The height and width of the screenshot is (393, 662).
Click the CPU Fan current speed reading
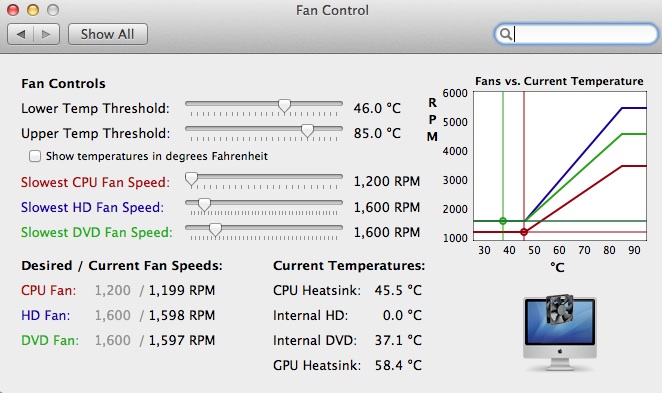(182, 290)
